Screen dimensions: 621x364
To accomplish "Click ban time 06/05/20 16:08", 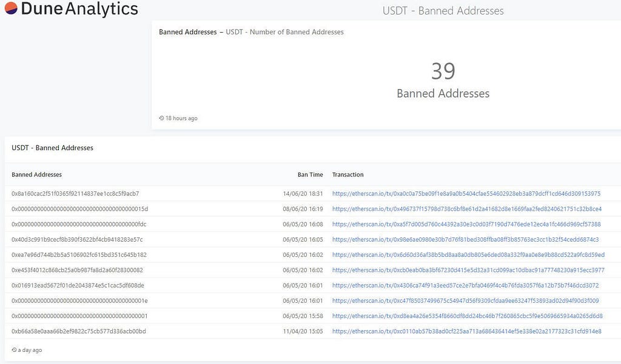I will (303, 224).
